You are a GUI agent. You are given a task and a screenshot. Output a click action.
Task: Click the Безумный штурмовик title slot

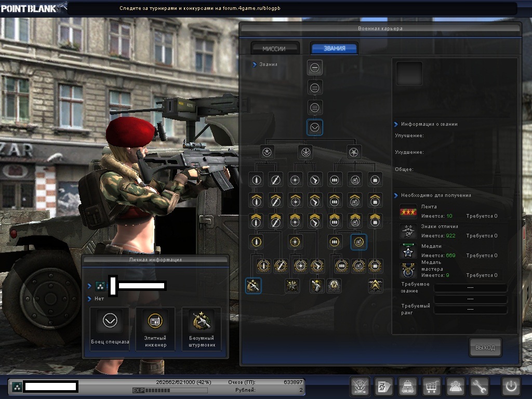click(201, 328)
